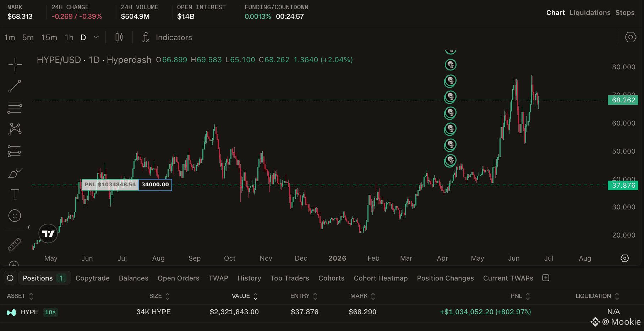
Task: Open the emoji icons tool
Action: click(x=15, y=215)
